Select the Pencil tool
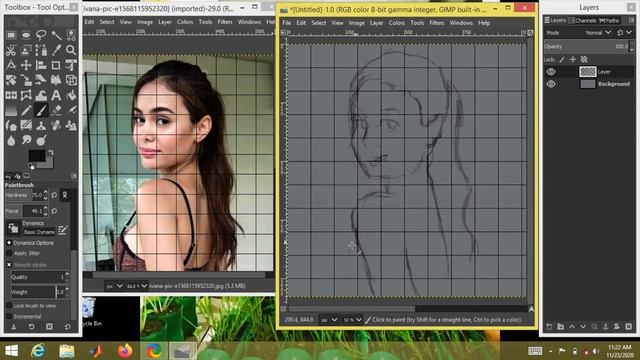The image size is (640, 360). [x=27, y=110]
